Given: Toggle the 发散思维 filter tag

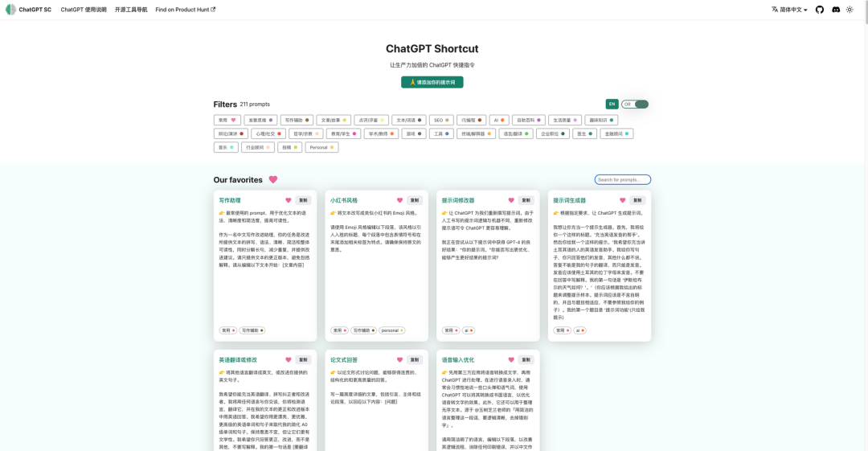Looking at the screenshot, I should tap(260, 120).
